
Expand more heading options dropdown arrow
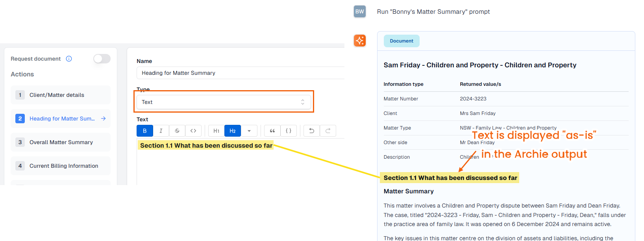[249, 131]
